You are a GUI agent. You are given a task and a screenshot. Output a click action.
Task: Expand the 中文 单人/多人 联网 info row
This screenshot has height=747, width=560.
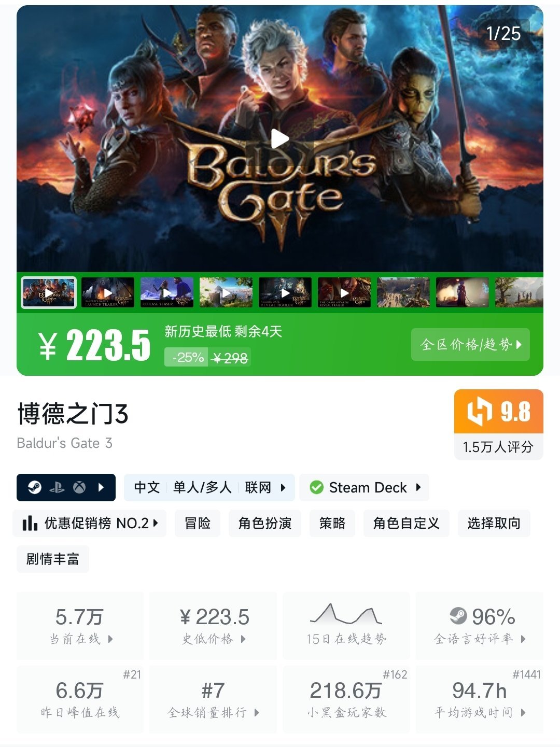pos(209,487)
